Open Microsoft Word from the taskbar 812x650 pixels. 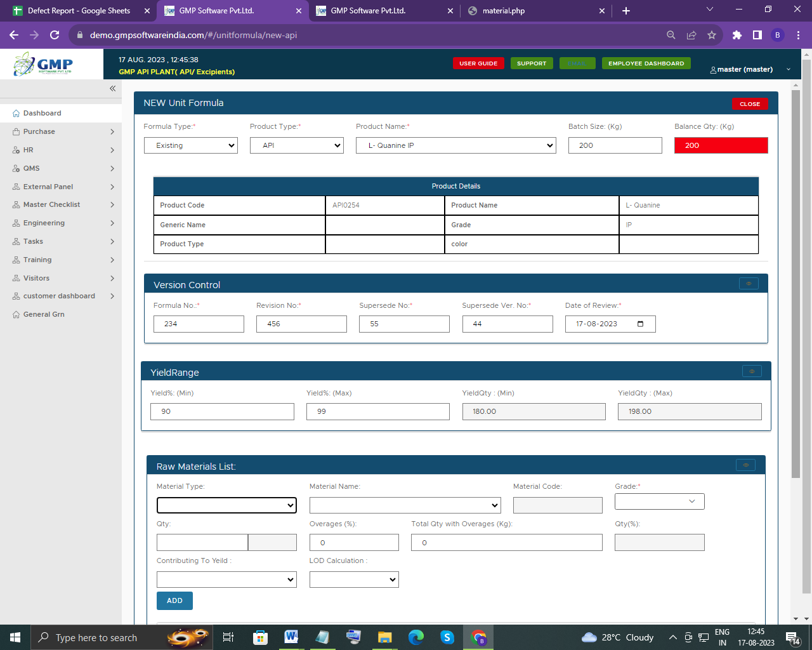coord(291,637)
